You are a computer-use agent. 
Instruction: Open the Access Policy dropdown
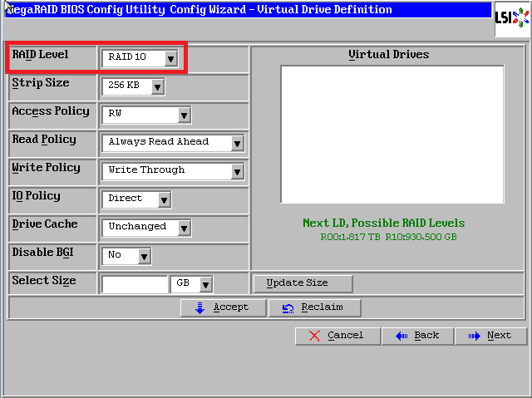pos(184,115)
